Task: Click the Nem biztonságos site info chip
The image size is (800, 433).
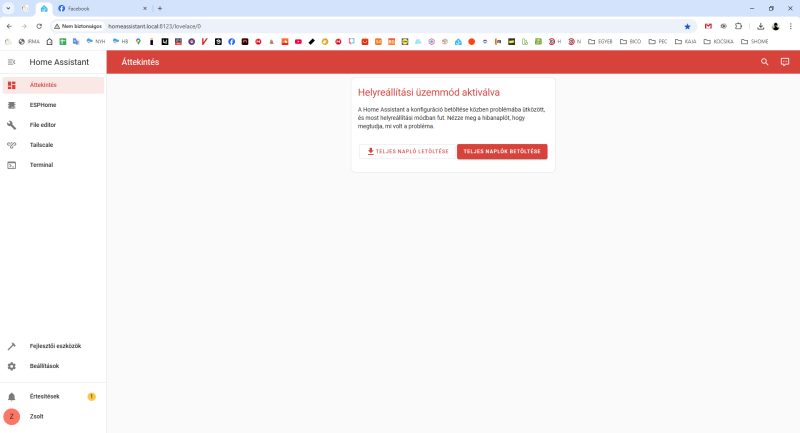Action: point(78,26)
